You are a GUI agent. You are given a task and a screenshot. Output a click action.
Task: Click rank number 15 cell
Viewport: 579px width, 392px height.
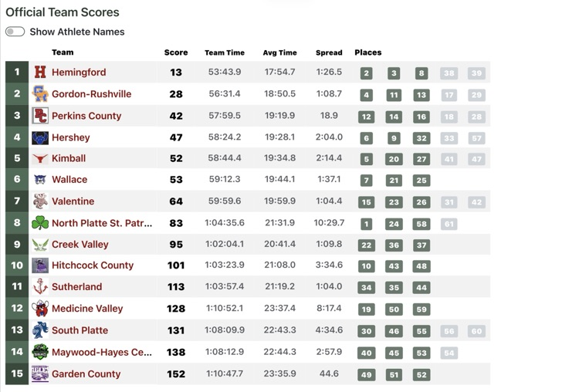pos(17,373)
